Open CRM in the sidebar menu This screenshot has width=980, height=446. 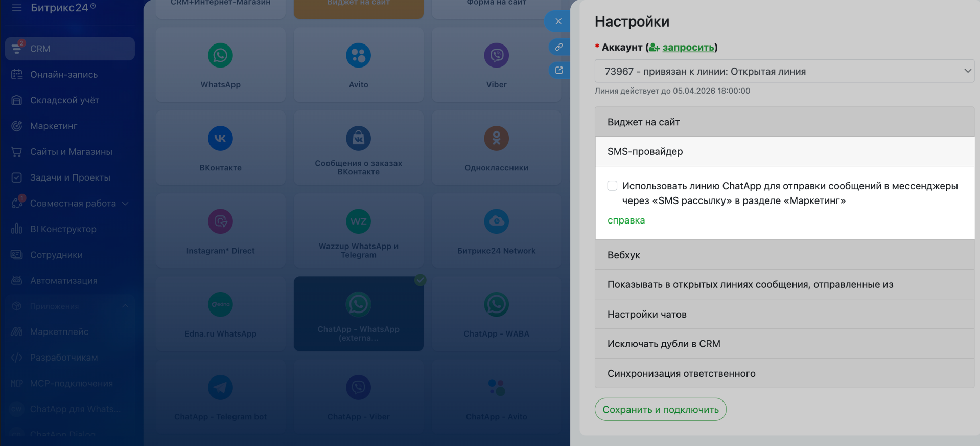coord(70,49)
